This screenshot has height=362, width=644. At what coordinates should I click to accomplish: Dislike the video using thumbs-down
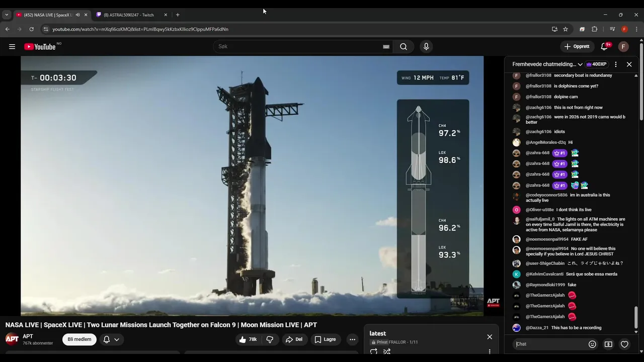pos(270,339)
